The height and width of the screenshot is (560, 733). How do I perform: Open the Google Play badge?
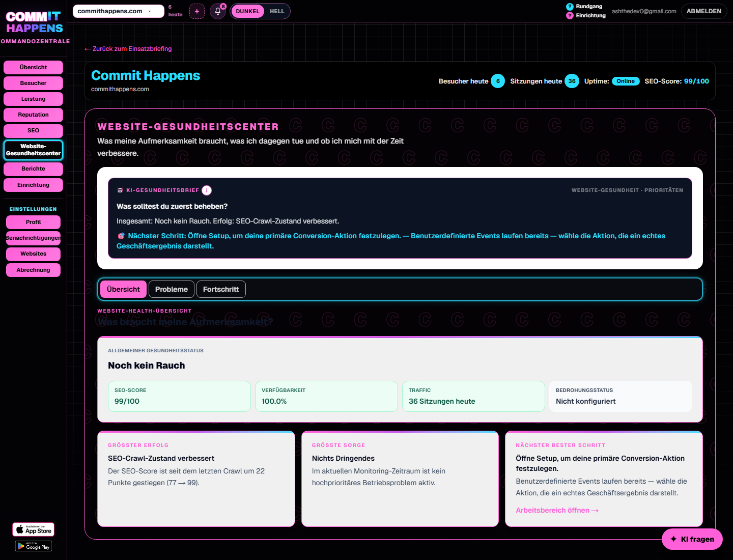click(34, 546)
